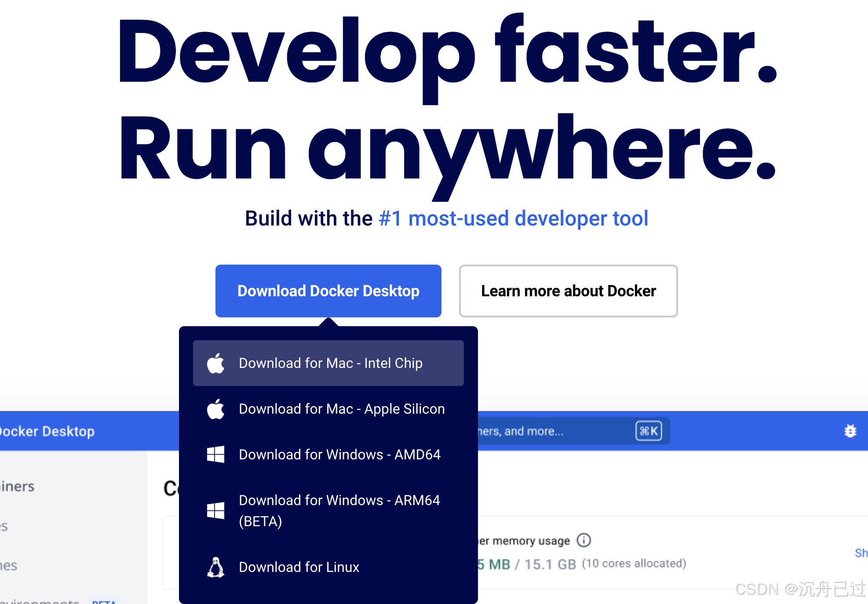
Task: Choose Download for Mac - Apple Silicon
Action: (x=328, y=409)
